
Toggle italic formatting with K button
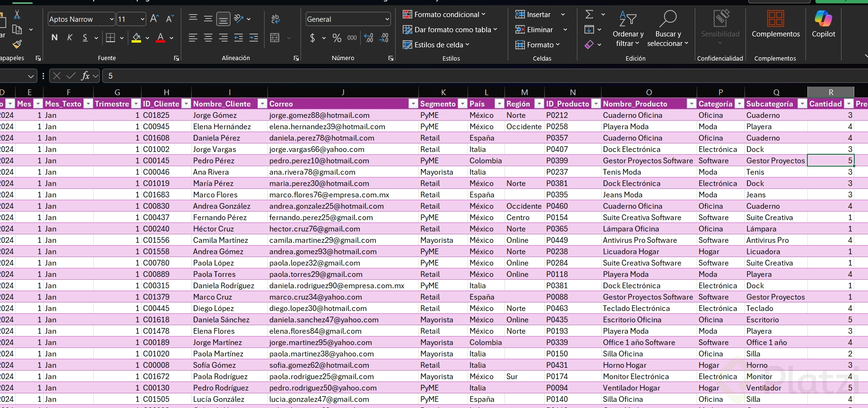(70, 38)
